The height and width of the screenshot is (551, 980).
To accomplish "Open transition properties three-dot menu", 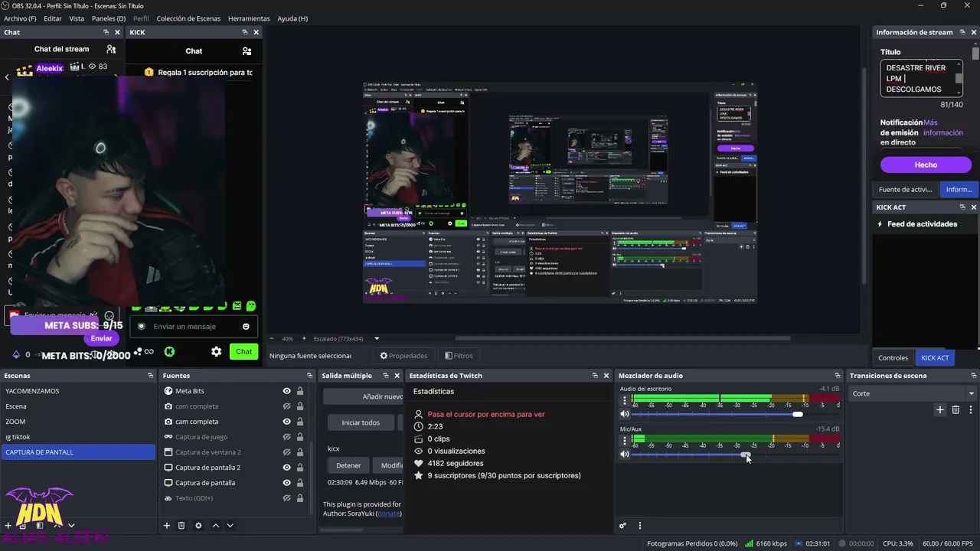I will pos(971,410).
